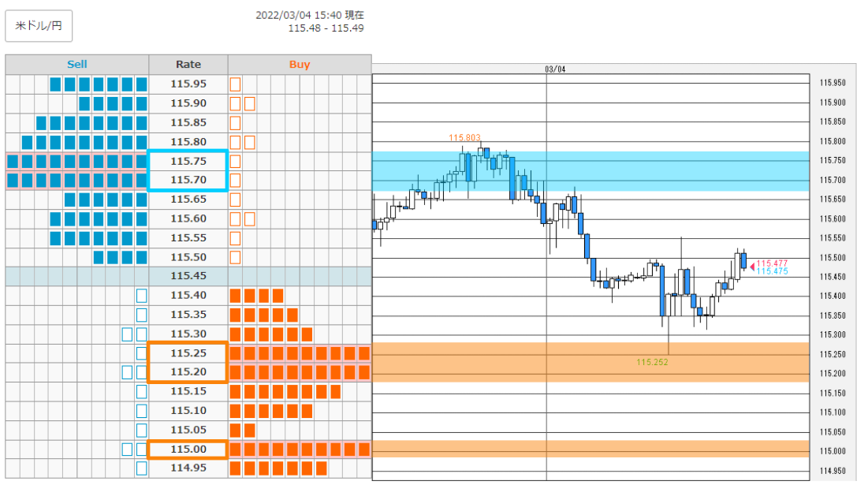Click the 115.55 rate cell
868x485 pixels.
pos(188,238)
